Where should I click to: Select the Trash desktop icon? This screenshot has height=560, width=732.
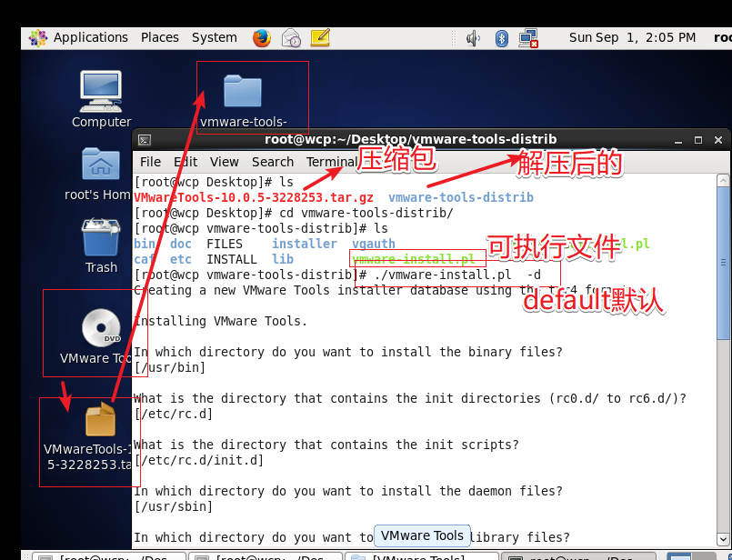[x=101, y=246]
